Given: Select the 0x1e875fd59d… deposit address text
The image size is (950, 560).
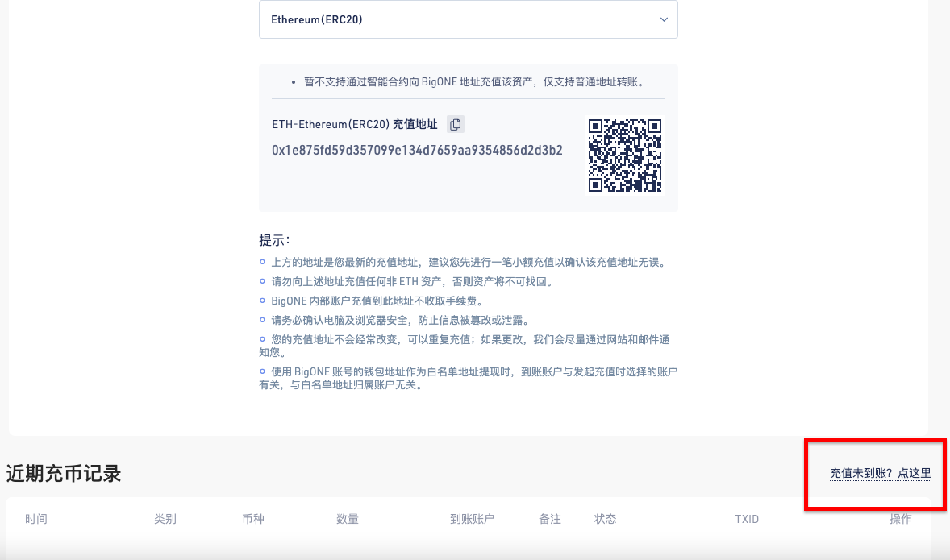Looking at the screenshot, I should 417,150.
